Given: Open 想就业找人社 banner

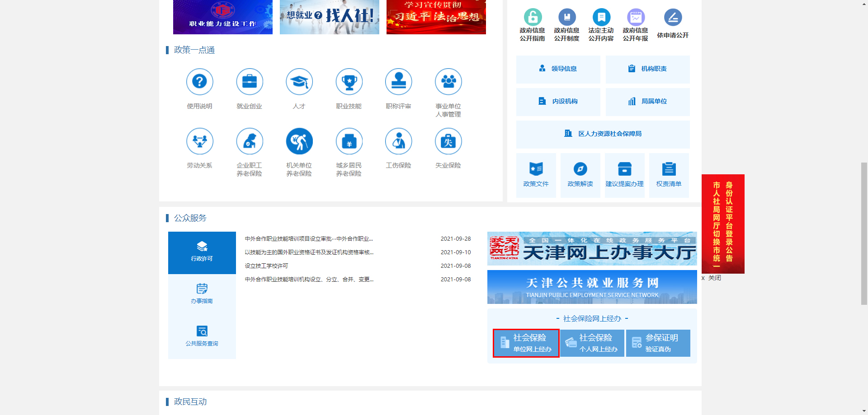Looking at the screenshot, I should [330, 17].
